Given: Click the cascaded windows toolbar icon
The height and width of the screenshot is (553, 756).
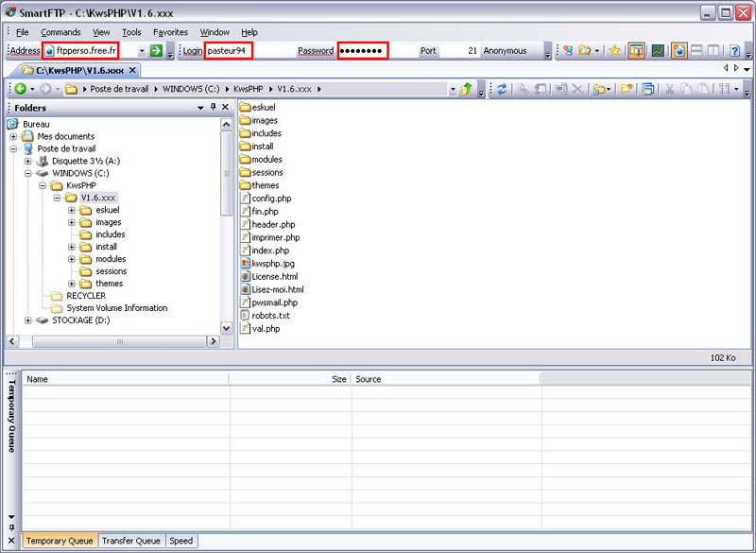Looking at the screenshot, I should coord(648,89).
